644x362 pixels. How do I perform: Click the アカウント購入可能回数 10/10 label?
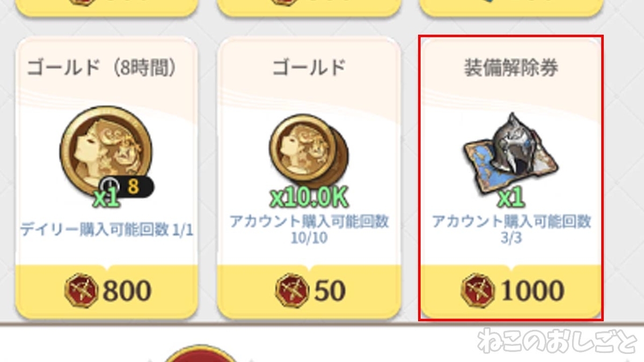coord(309,229)
